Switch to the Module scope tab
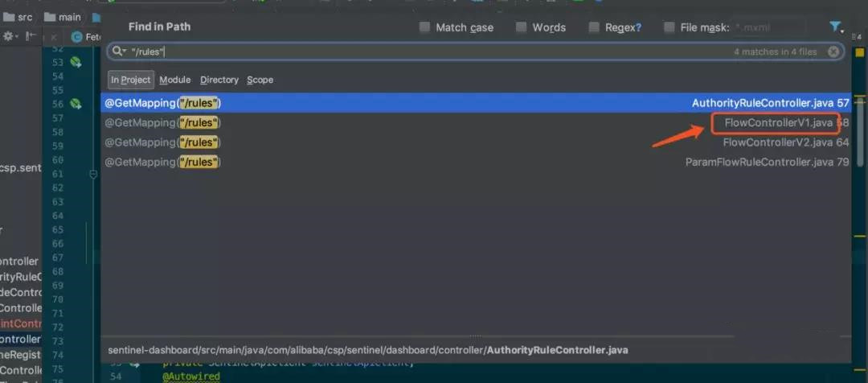 coord(175,80)
